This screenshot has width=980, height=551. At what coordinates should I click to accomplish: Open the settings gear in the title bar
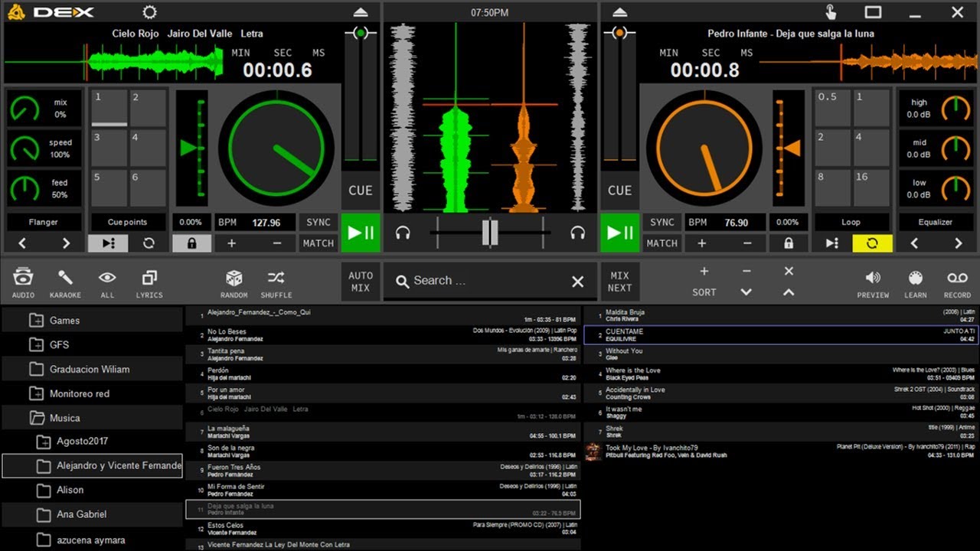coord(150,12)
